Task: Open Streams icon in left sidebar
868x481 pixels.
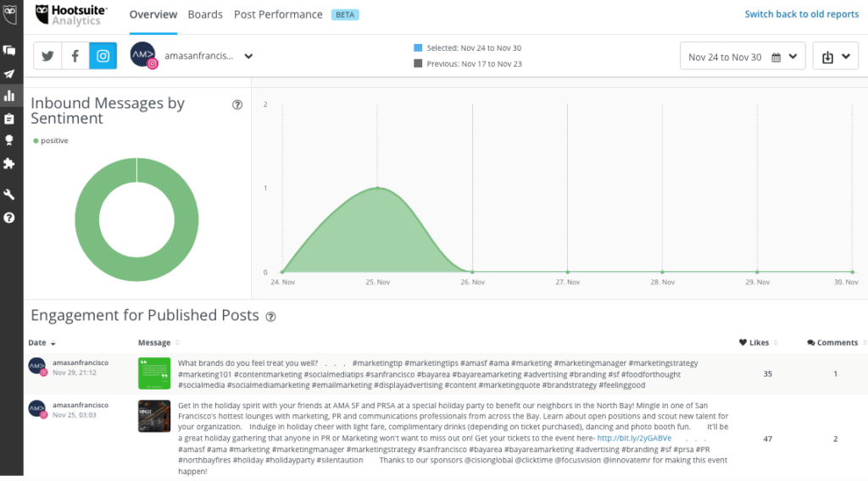Action: 9,50
